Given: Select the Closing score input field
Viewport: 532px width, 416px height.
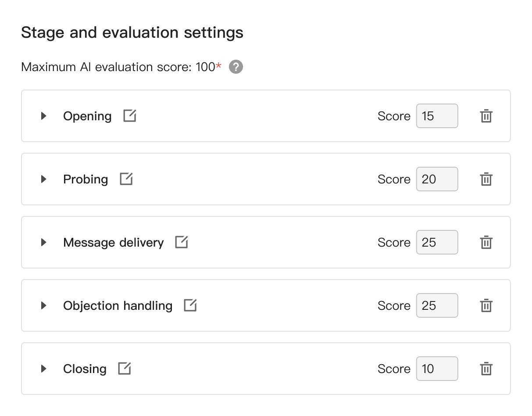Looking at the screenshot, I should tap(437, 369).
